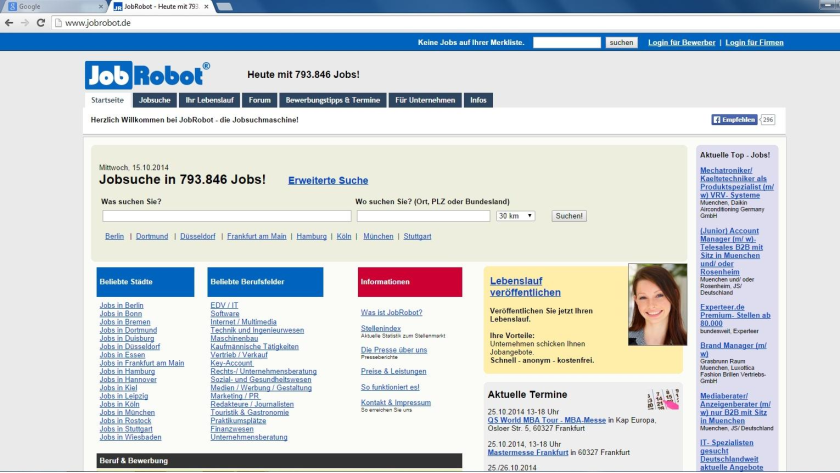Open the Ihr Lebenslauf tab
Image resolution: width=840 pixels, height=473 pixels.
tap(209, 100)
